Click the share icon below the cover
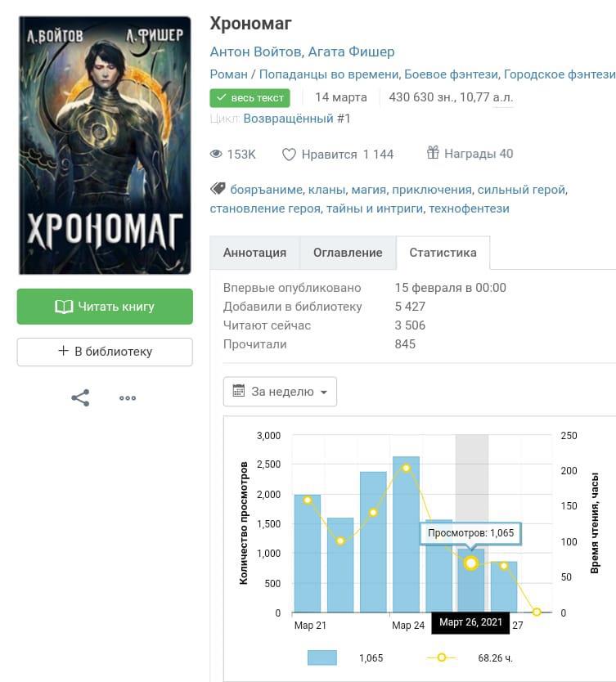Screen dimensions: 616x682 pyautogui.click(x=80, y=398)
